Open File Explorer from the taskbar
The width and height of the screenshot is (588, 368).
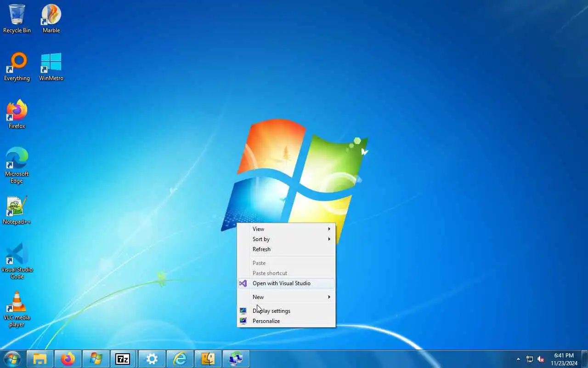(x=40, y=359)
